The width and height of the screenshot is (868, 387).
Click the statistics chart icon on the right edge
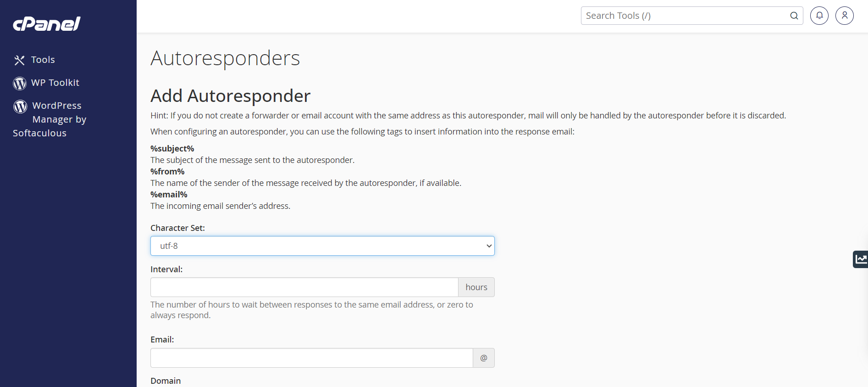[862, 259]
